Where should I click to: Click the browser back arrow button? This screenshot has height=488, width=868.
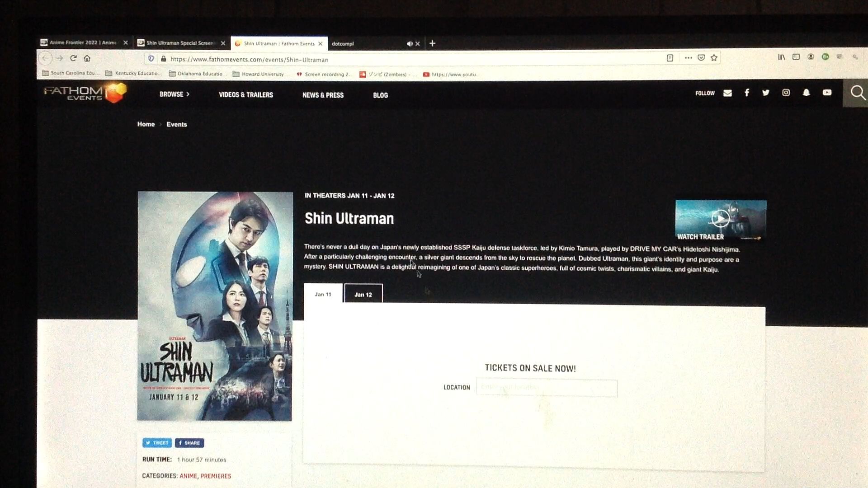click(x=45, y=58)
